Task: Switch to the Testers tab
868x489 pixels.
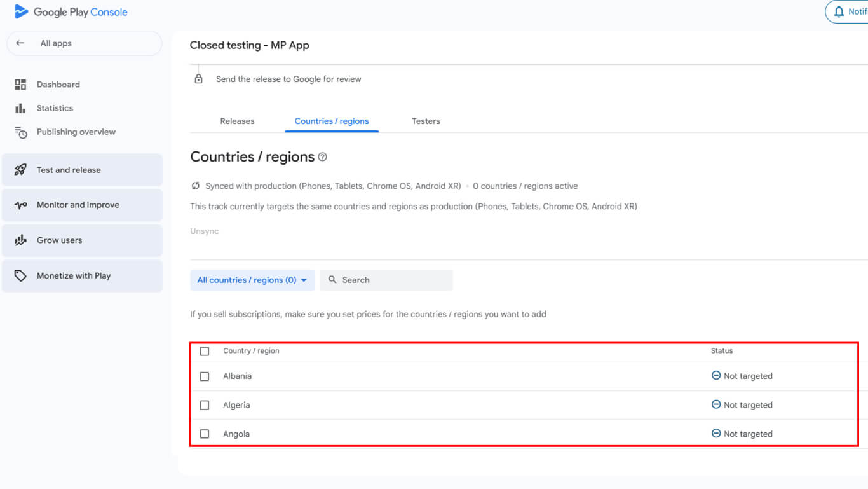Action: click(426, 121)
